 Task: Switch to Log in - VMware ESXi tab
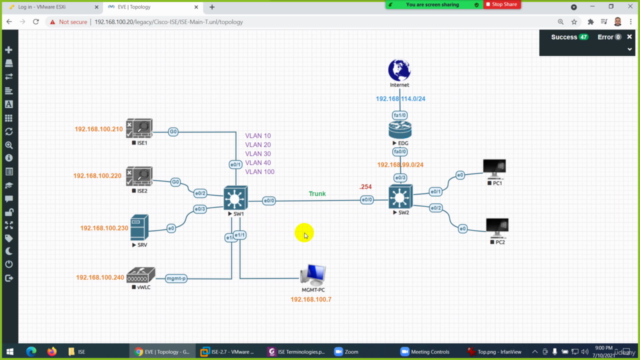(53, 7)
